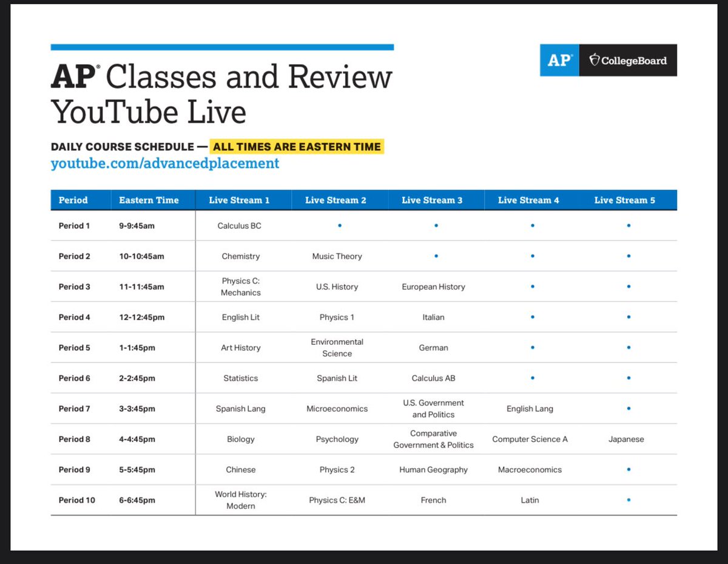Viewport: 728px width, 564px height.
Task: Select the Physics C: E&M cell
Action: point(337,500)
